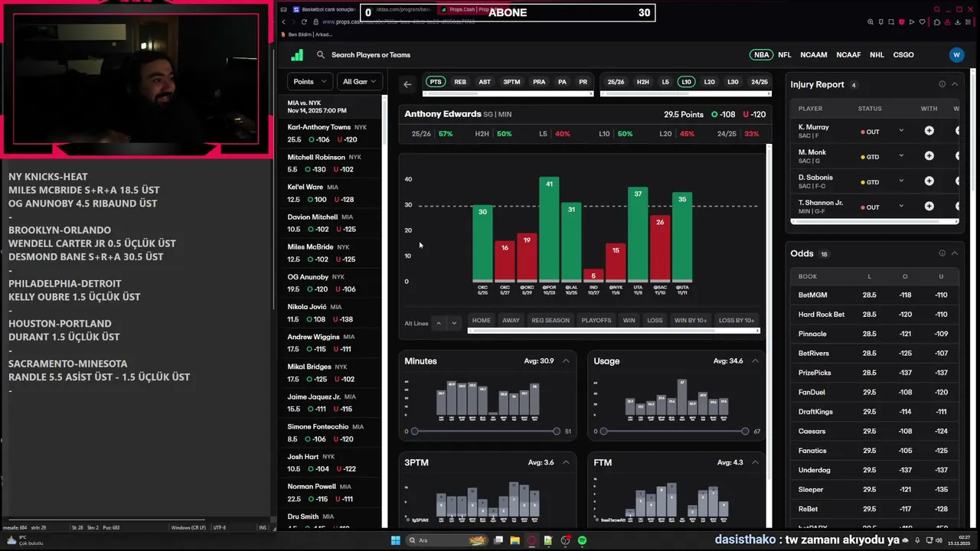The width and height of the screenshot is (980, 551).
Task: Add K. Murray with-filter plus icon
Action: (929, 131)
